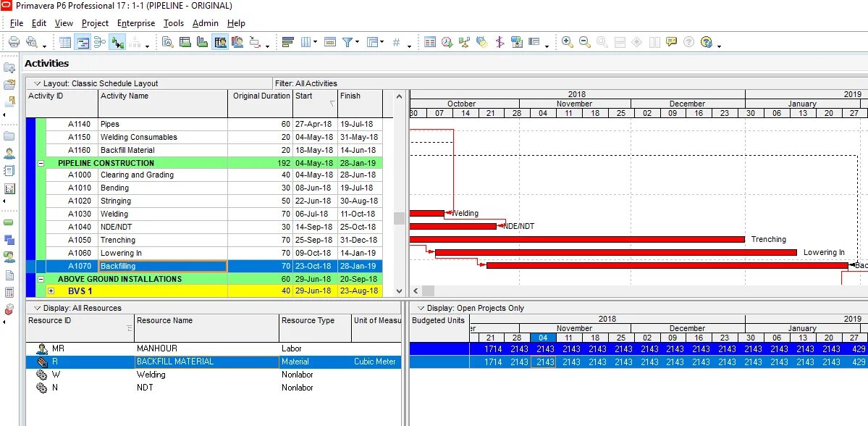
Task: Open the Reports notebook sidebar icon
Action: pos(9,171)
